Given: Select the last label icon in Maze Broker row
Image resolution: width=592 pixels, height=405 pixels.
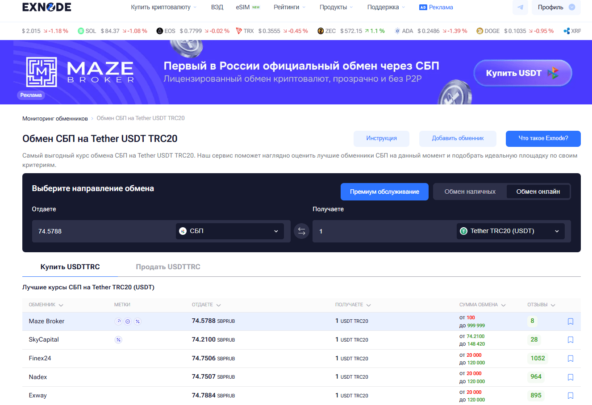Looking at the screenshot, I should 137,321.
